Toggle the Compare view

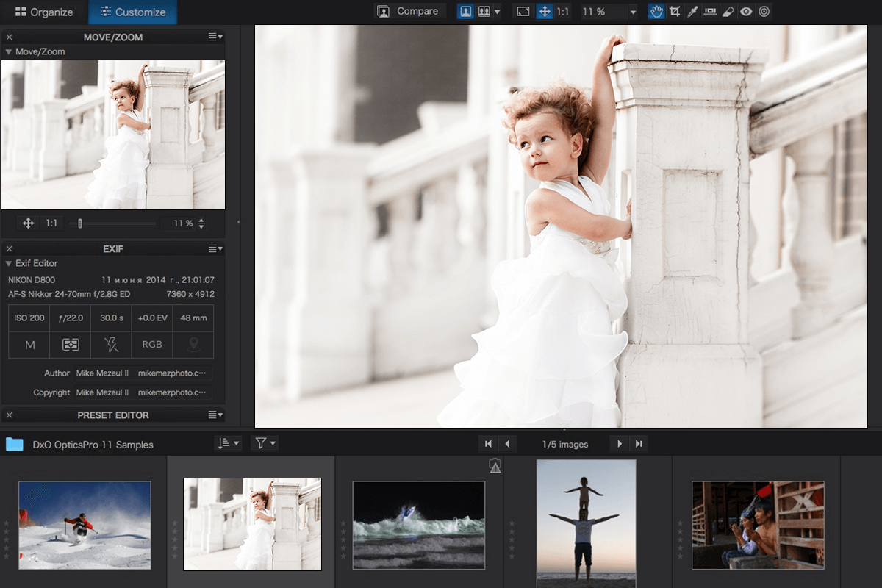point(409,11)
